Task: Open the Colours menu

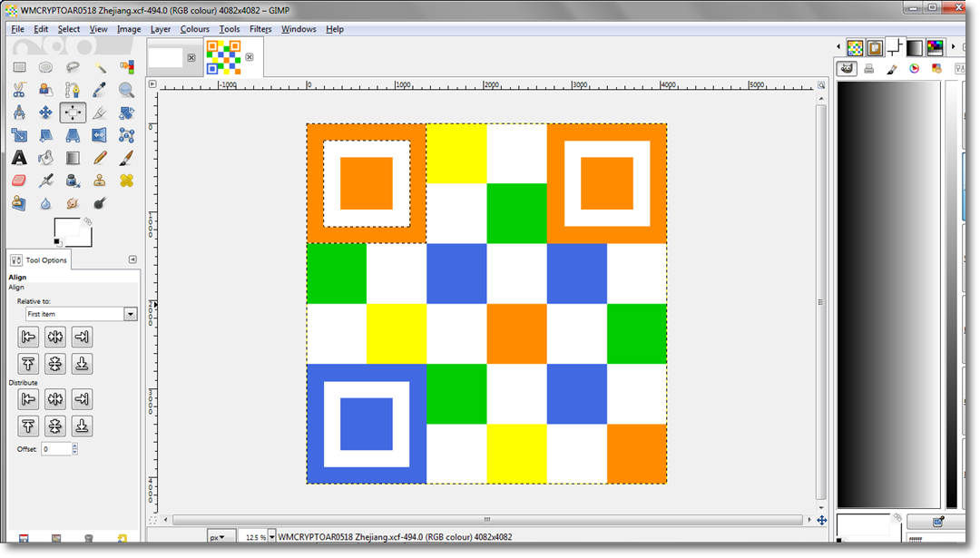Action: pyautogui.click(x=194, y=29)
